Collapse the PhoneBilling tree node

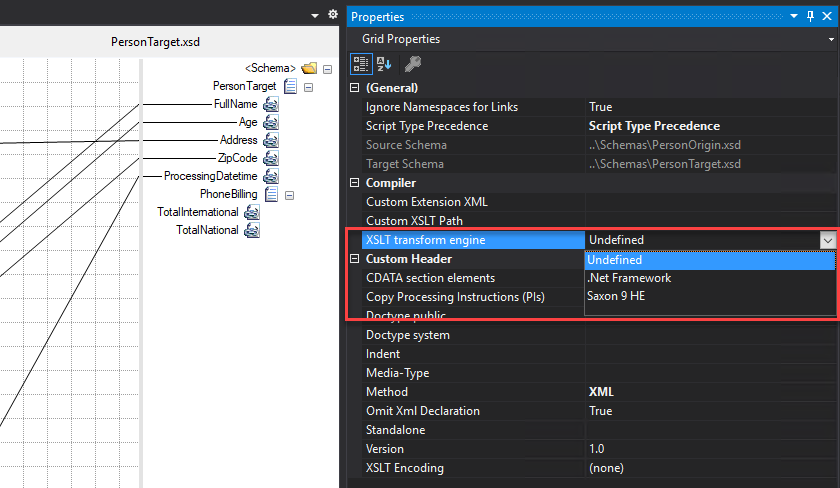tap(290, 194)
